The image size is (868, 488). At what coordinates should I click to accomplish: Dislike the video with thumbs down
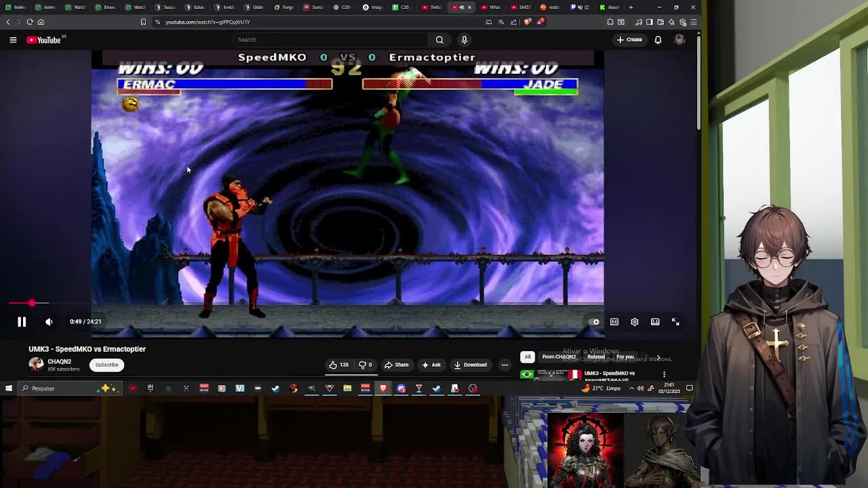pyautogui.click(x=365, y=365)
